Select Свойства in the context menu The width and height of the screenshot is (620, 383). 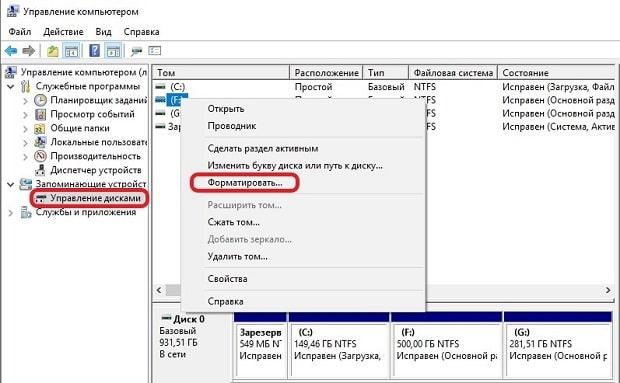pyautogui.click(x=227, y=279)
